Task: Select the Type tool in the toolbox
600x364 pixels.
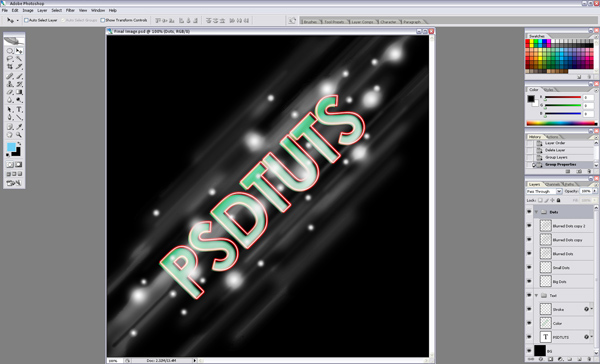Action: coord(19,110)
